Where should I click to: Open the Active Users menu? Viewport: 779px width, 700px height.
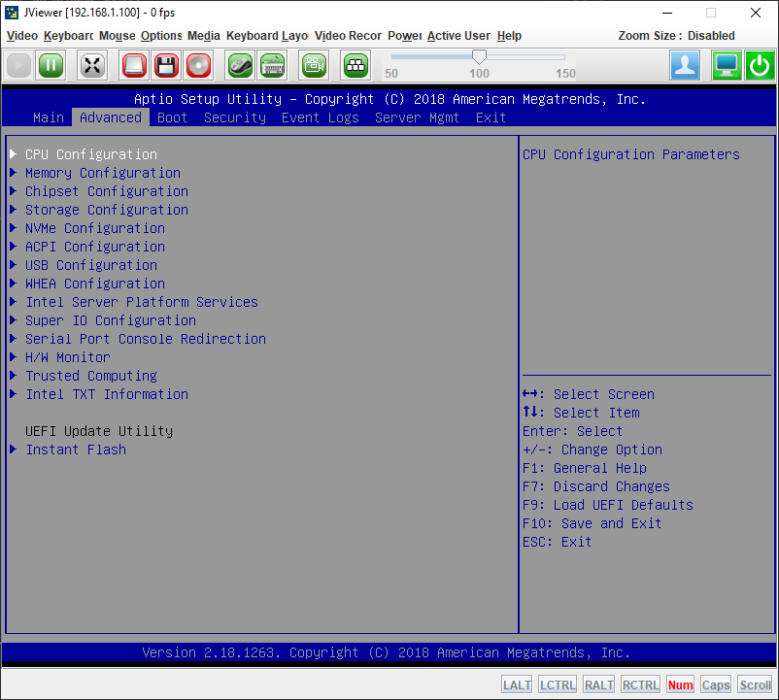(459, 36)
